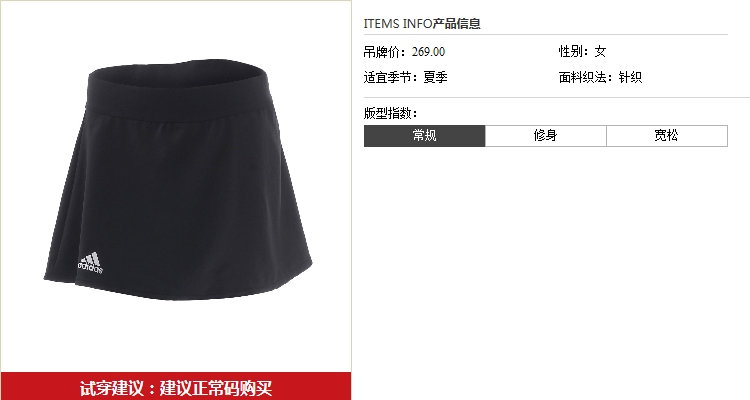The image size is (750, 400).
Task: Click the 版型指数 label
Action: click(x=391, y=113)
